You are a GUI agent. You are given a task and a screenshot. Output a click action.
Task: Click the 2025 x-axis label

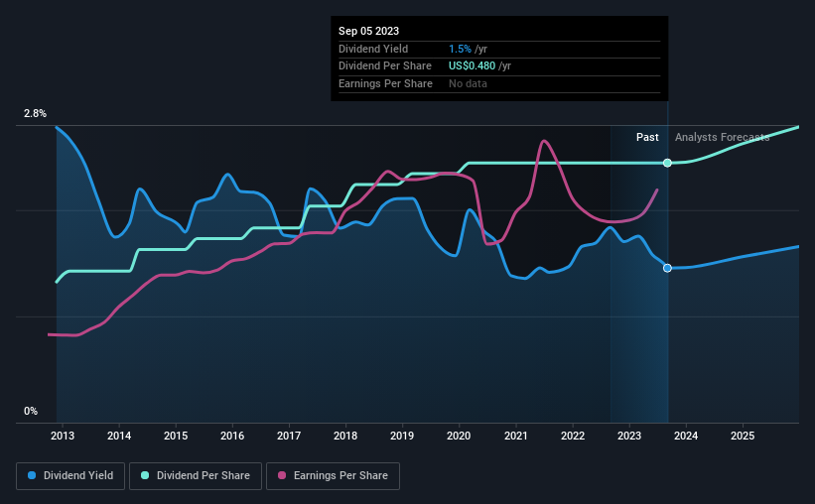click(743, 436)
